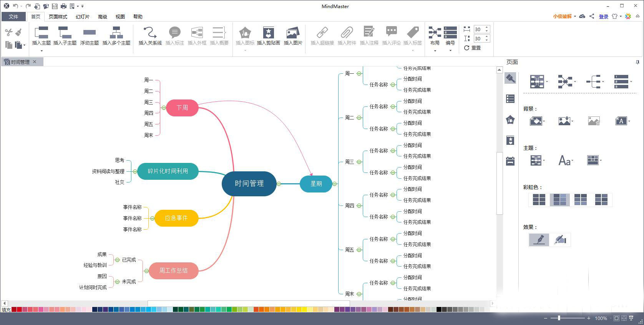Click 插入图片 insert picture icon

tap(293, 32)
